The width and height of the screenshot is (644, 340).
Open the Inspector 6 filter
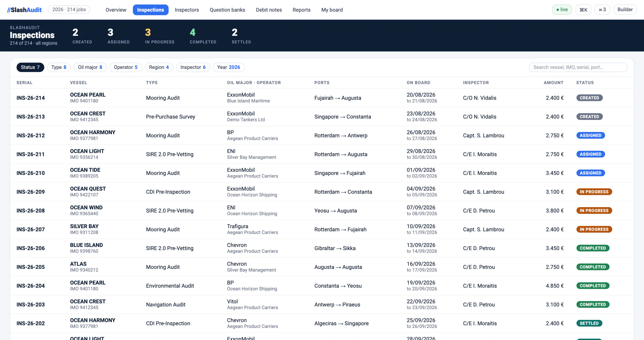(x=193, y=67)
